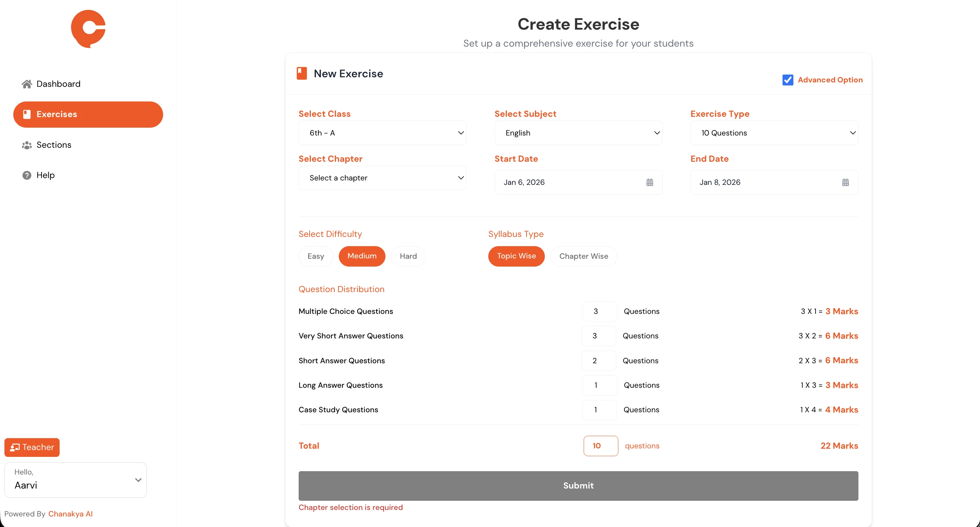The image size is (980, 527).
Task: Click the Sections people icon
Action: point(27,145)
